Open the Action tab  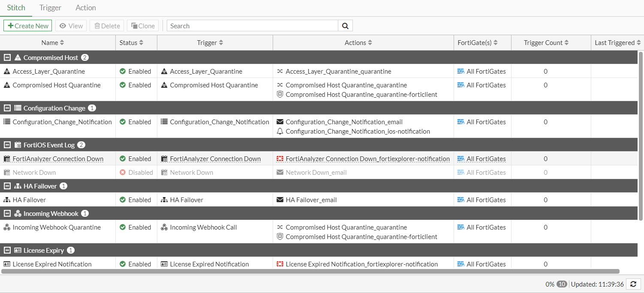pos(86,8)
